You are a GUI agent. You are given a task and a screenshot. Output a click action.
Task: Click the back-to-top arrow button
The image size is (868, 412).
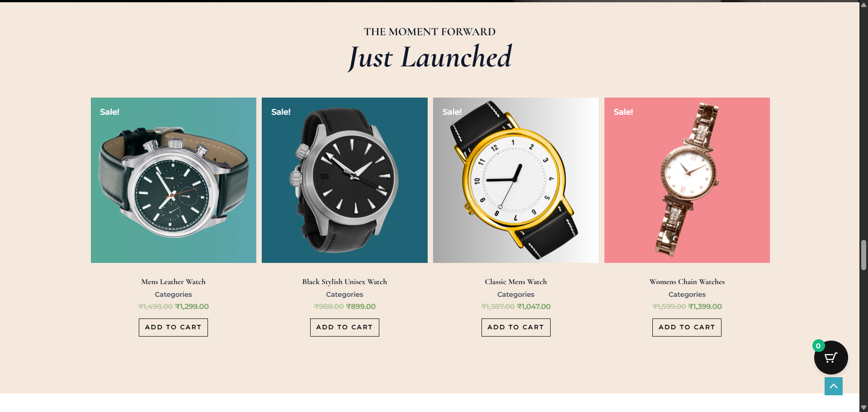(834, 386)
